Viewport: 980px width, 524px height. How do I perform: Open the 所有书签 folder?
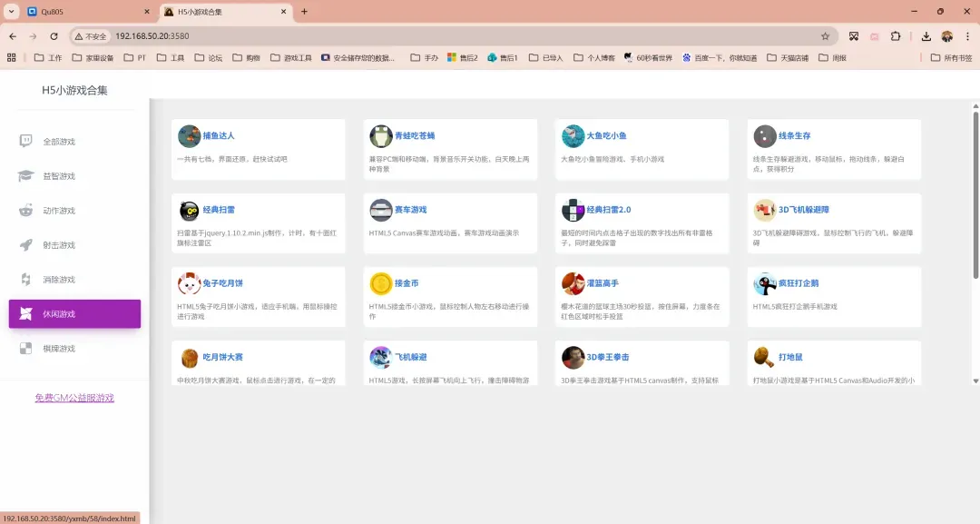tap(951, 57)
